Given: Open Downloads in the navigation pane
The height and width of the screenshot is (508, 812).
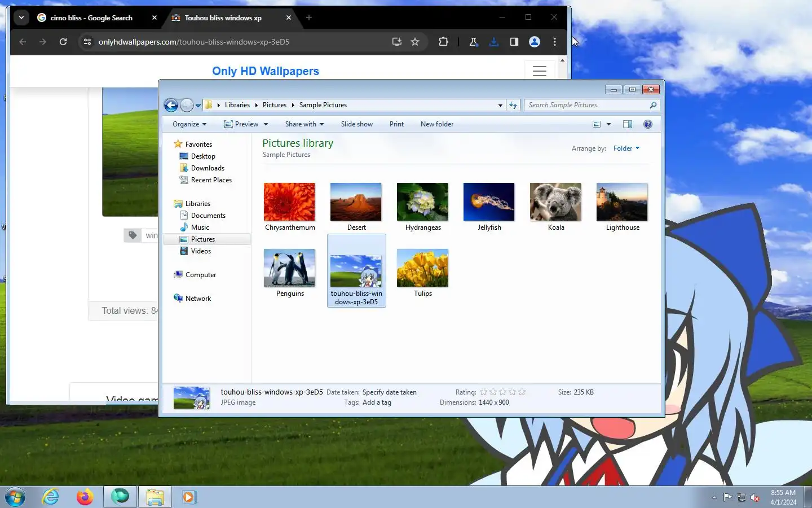Looking at the screenshot, I should (x=202, y=168).
